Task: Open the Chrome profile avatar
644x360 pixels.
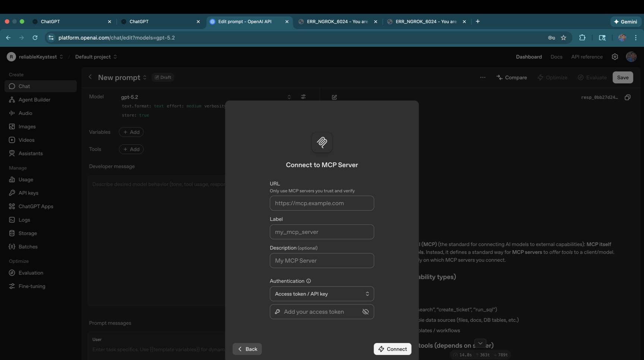Action: click(x=622, y=38)
